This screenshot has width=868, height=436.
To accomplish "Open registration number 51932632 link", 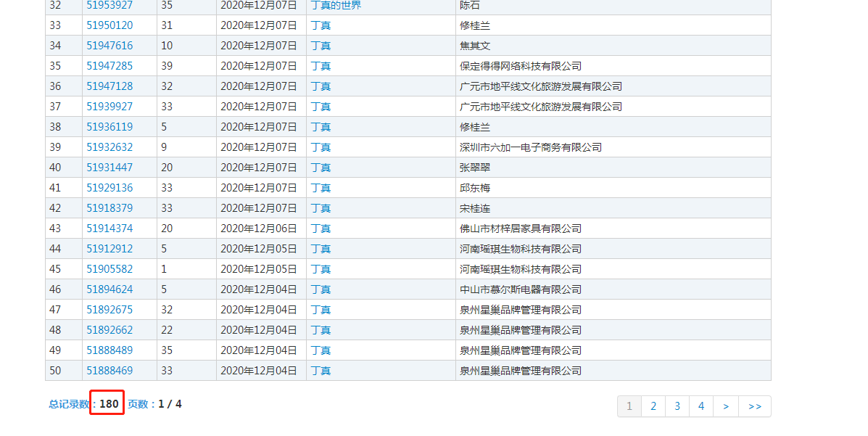I will pos(109,147).
